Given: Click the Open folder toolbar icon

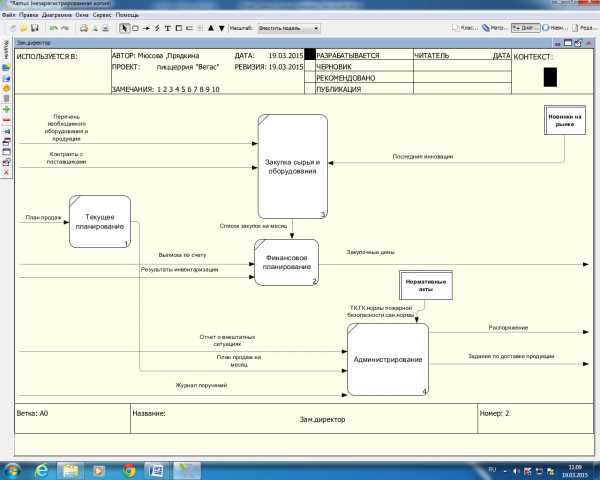Looking at the screenshot, I should click(x=22, y=28).
